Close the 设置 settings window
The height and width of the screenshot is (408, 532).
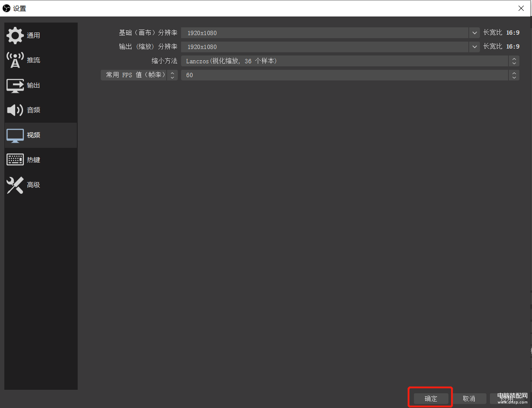tap(521, 8)
